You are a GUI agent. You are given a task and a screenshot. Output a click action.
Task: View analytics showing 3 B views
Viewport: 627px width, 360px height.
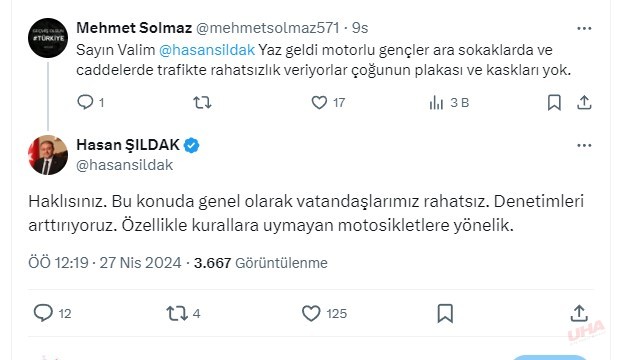click(436, 103)
